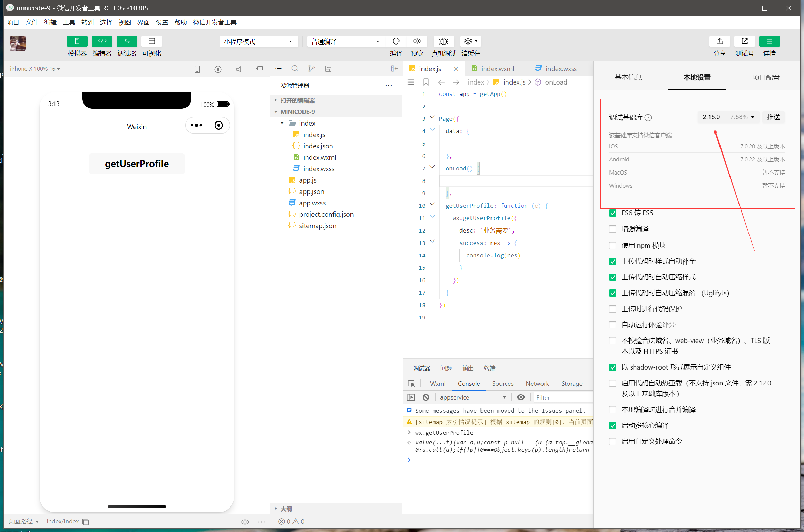Click the bookmark icon in the editor breadcrumb bar
Image resolution: width=804 pixels, height=532 pixels.
(x=426, y=82)
